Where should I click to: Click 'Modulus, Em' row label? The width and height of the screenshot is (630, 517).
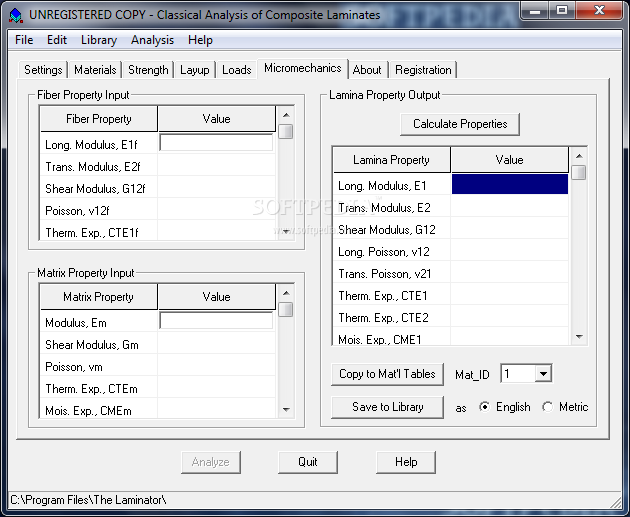coord(76,323)
